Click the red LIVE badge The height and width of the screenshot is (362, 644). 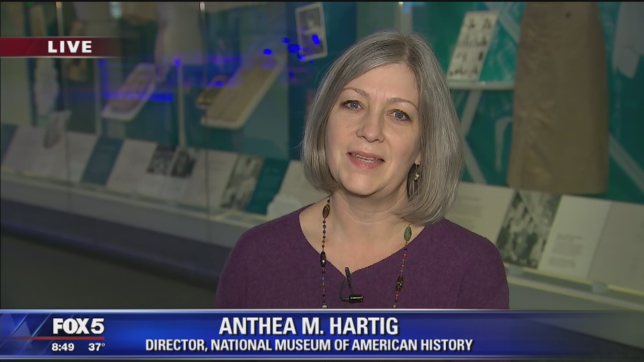click(x=60, y=47)
